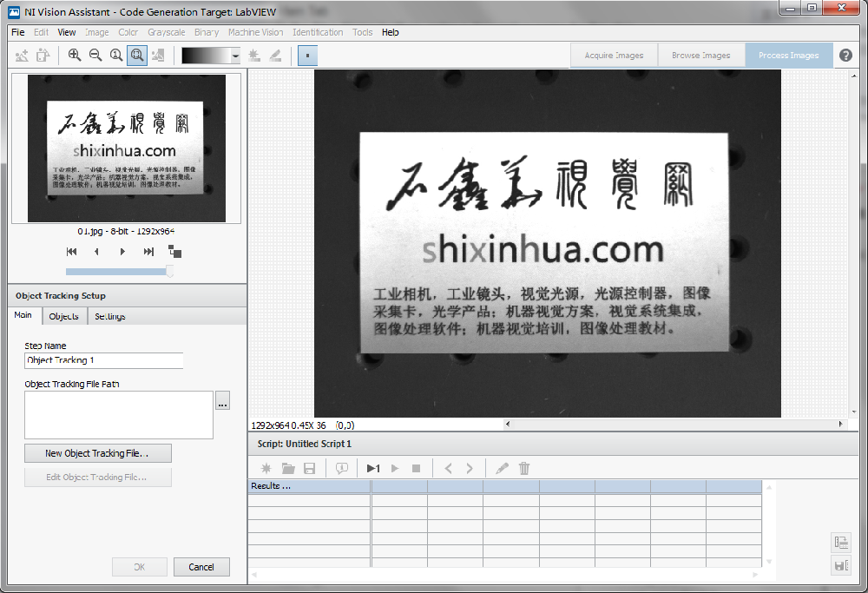Open the help question mark icon
868x593 pixels.
point(846,56)
